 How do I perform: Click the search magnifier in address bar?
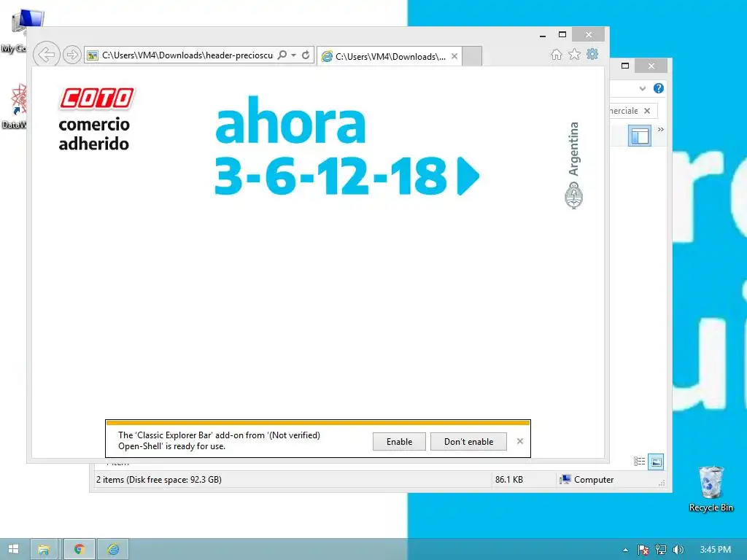[282, 55]
